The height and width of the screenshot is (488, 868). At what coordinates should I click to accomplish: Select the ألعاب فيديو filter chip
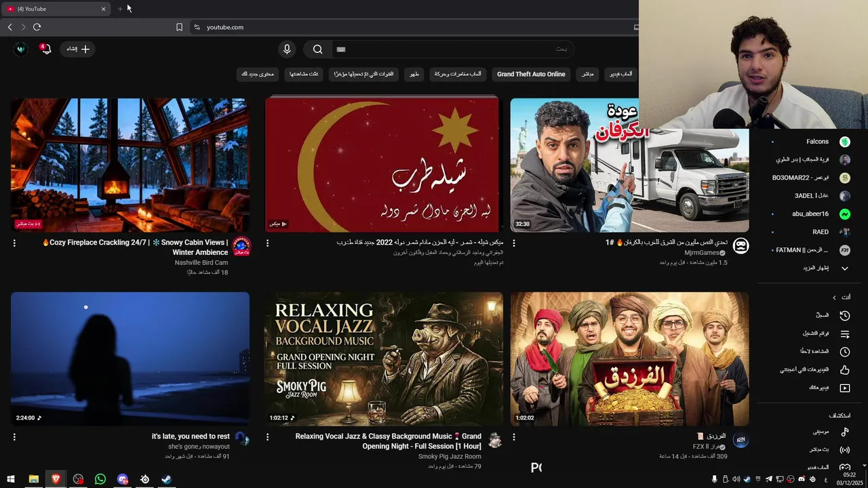click(x=620, y=74)
